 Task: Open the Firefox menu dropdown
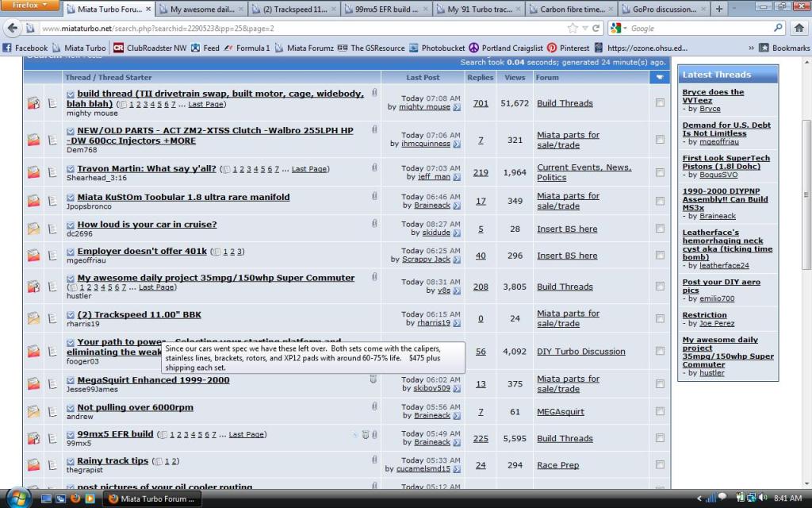(x=29, y=6)
